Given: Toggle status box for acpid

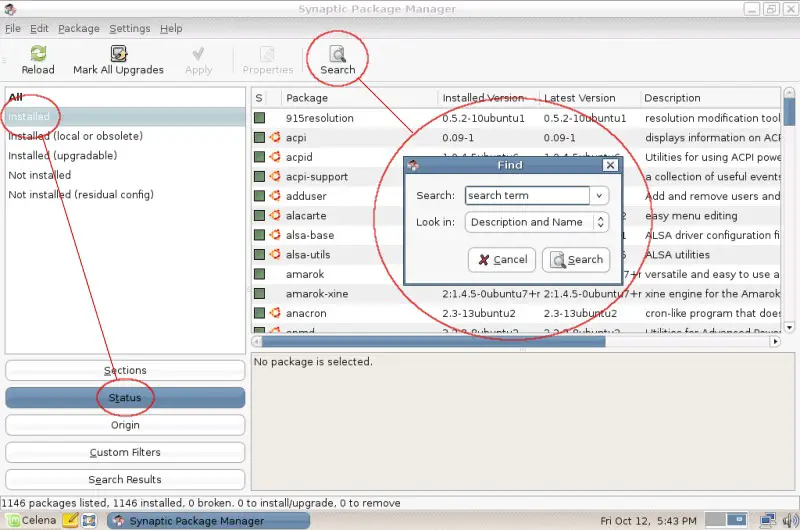Looking at the screenshot, I should pyautogui.click(x=259, y=157).
